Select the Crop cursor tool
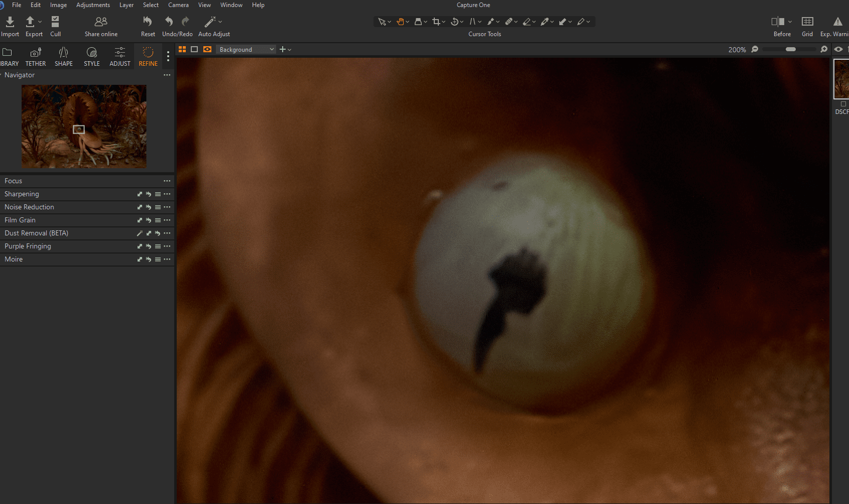849x504 pixels. (x=436, y=22)
